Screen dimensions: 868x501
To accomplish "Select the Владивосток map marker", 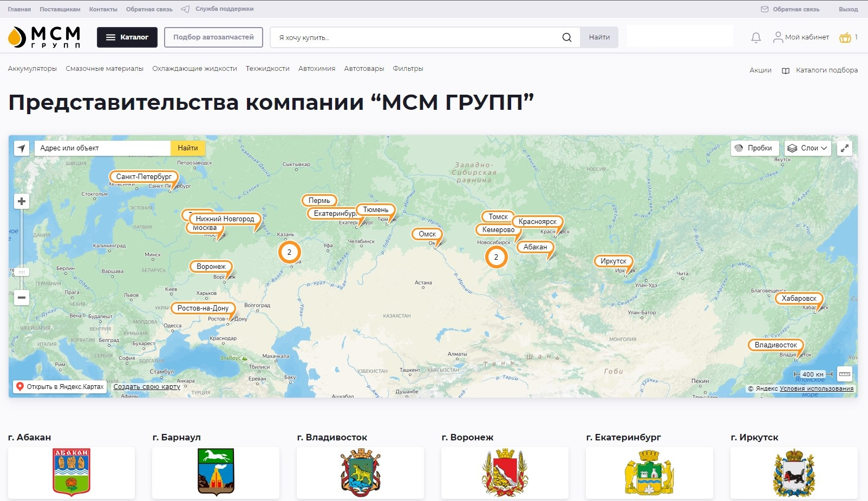I will point(776,345).
